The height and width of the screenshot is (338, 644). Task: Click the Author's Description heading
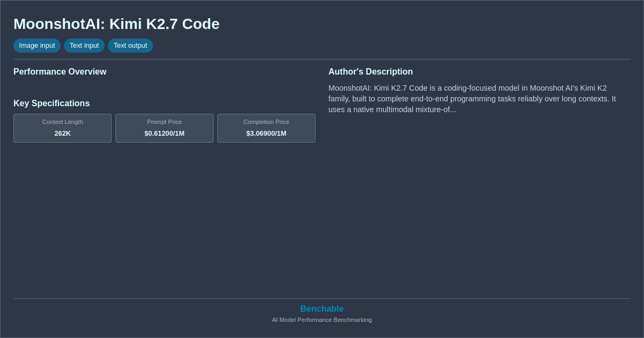(x=371, y=72)
